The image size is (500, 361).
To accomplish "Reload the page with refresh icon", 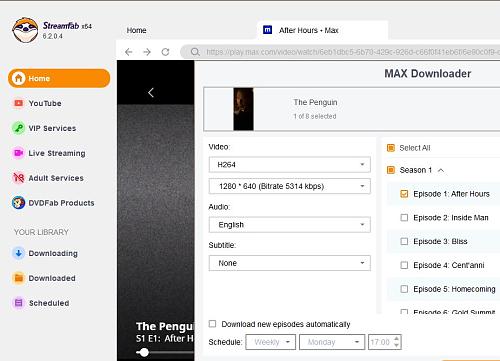I will (x=165, y=52).
